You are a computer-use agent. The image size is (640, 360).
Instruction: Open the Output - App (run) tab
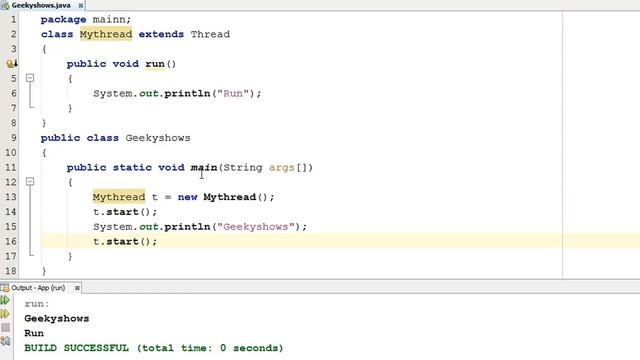[38, 288]
